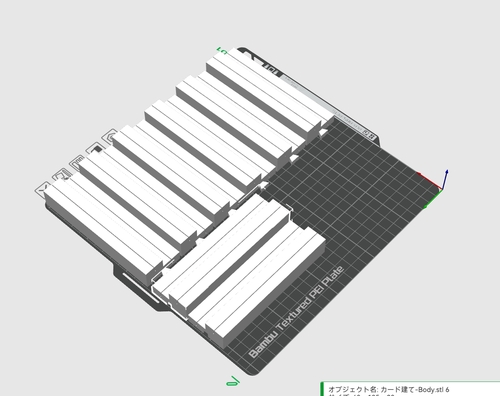Click the remove plate X icon
This screenshot has height=396, width=500.
click(x=42, y=188)
